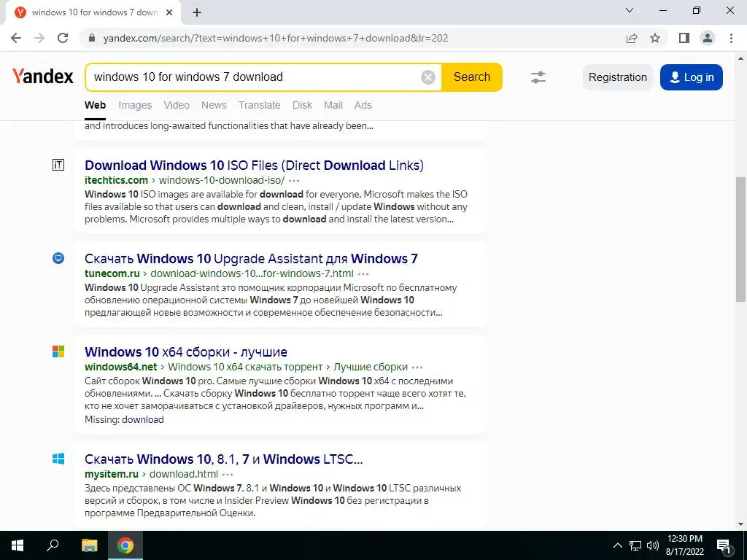Click the browser forward arrow
Image resolution: width=747 pixels, height=560 pixels.
(x=39, y=38)
